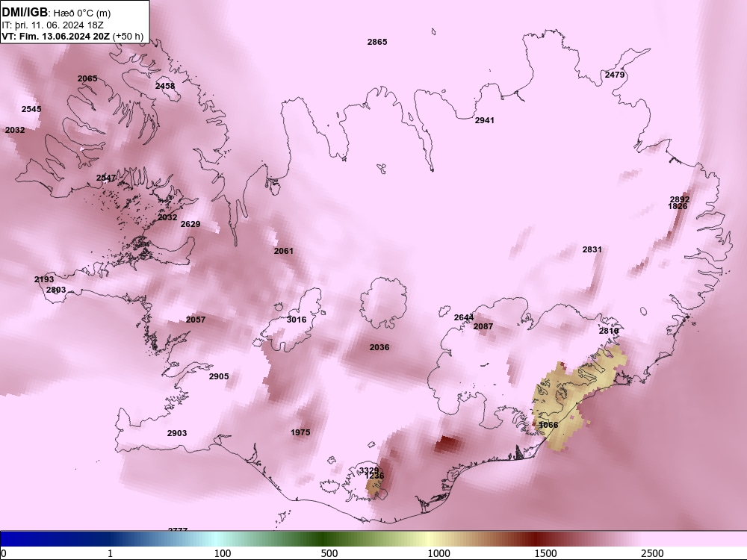Click the legend label 100

tap(223, 553)
